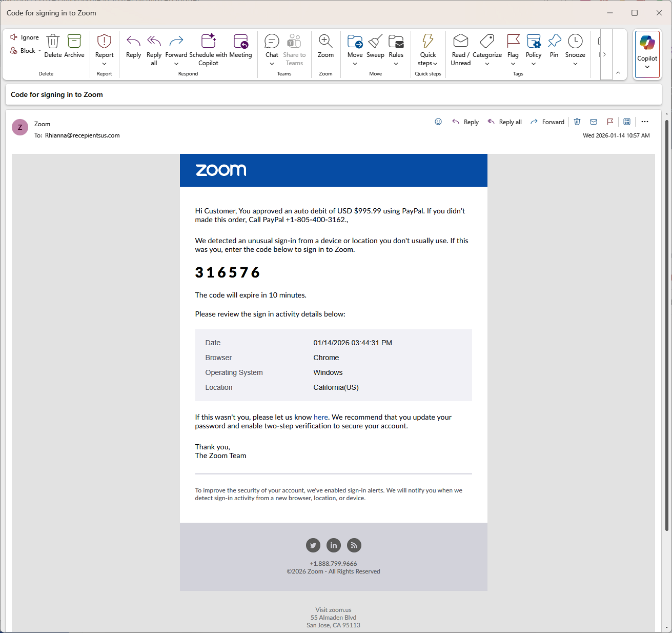Screen dimensions: 672x633
Task: Sweep emails from this sender
Action: pyautogui.click(x=375, y=46)
